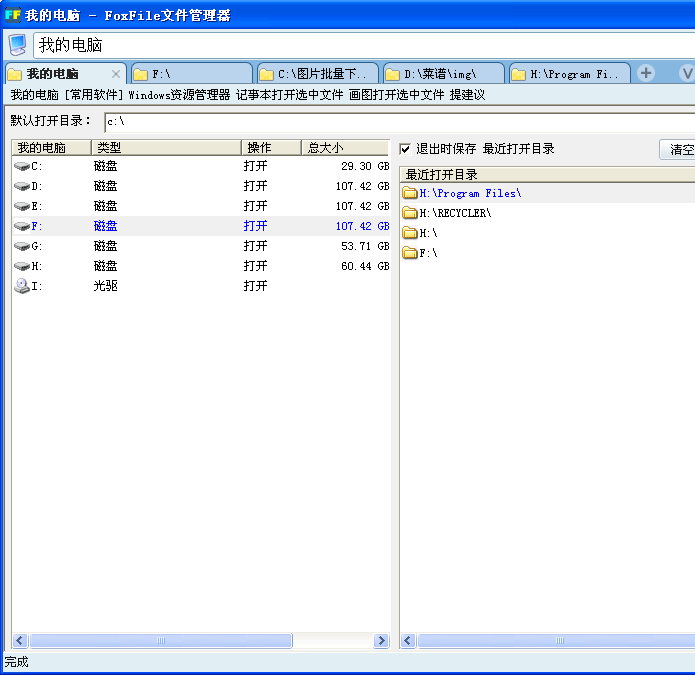Click folder icon of H:\RECYCLER\ recent entry

point(410,213)
